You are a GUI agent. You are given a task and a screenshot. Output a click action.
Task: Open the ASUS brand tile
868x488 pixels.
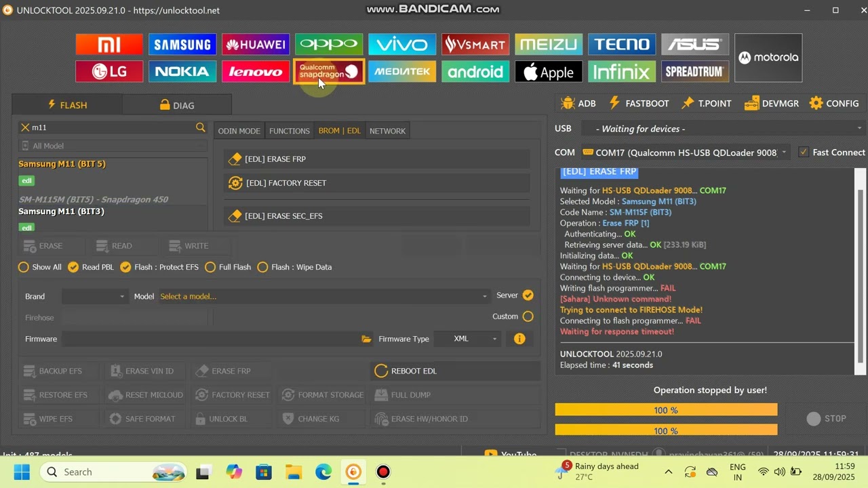click(695, 45)
